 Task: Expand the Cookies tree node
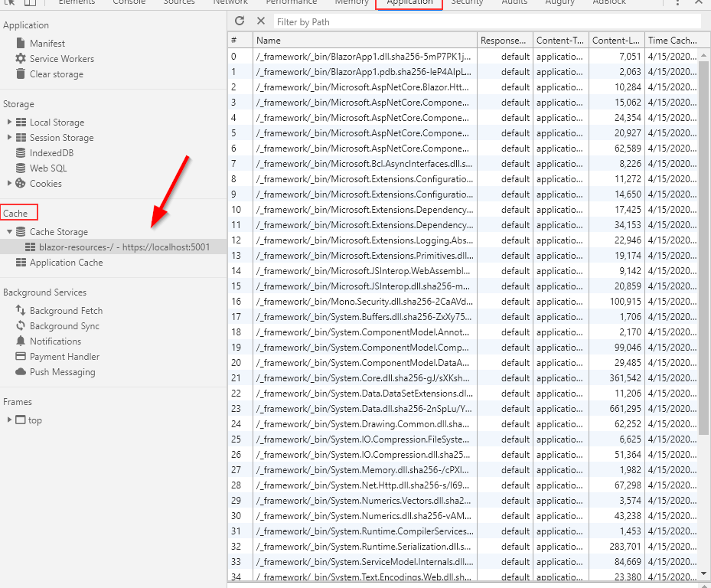9,184
